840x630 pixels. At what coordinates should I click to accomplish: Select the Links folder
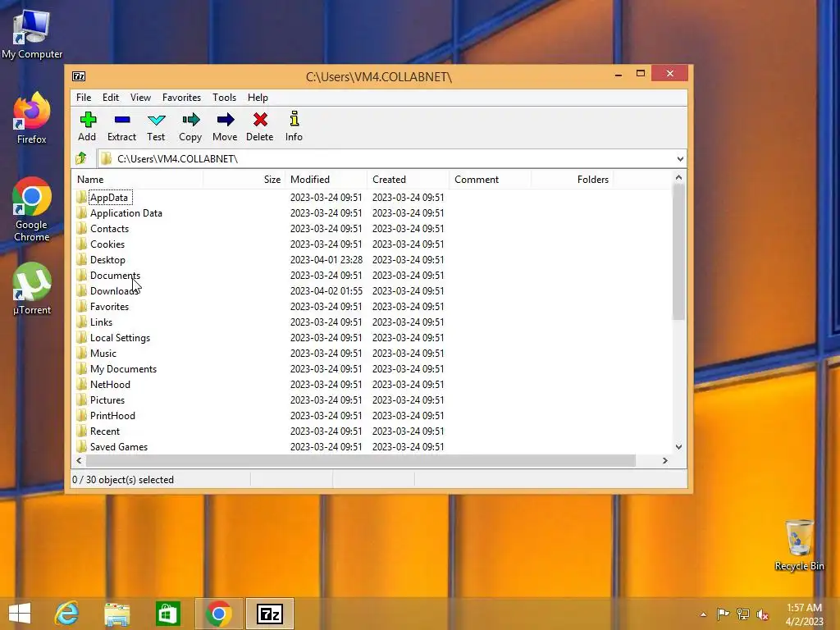101,322
